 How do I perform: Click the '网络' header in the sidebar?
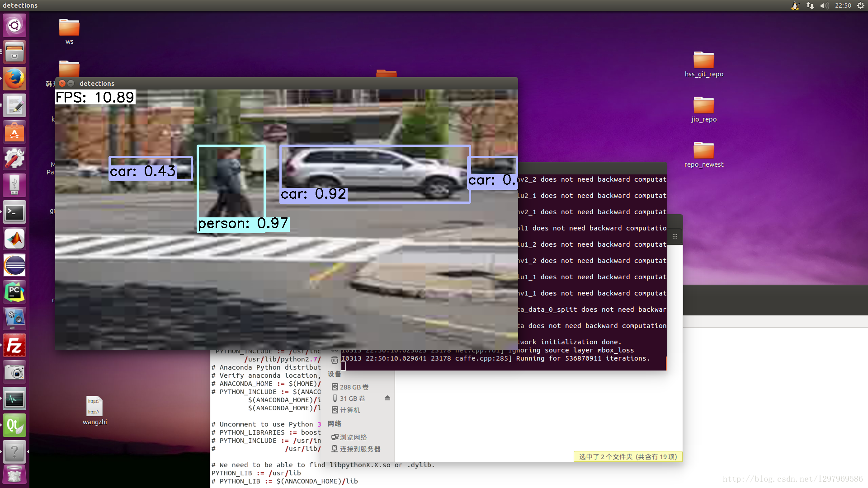pyautogui.click(x=335, y=423)
